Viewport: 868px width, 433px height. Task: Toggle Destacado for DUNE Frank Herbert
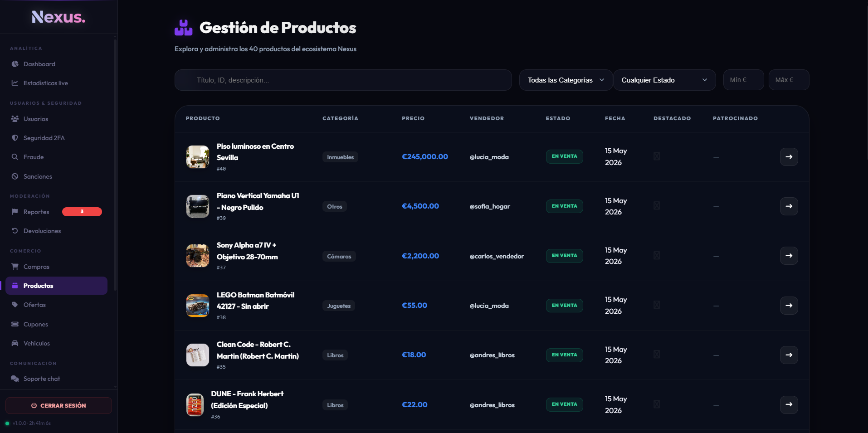[657, 404]
